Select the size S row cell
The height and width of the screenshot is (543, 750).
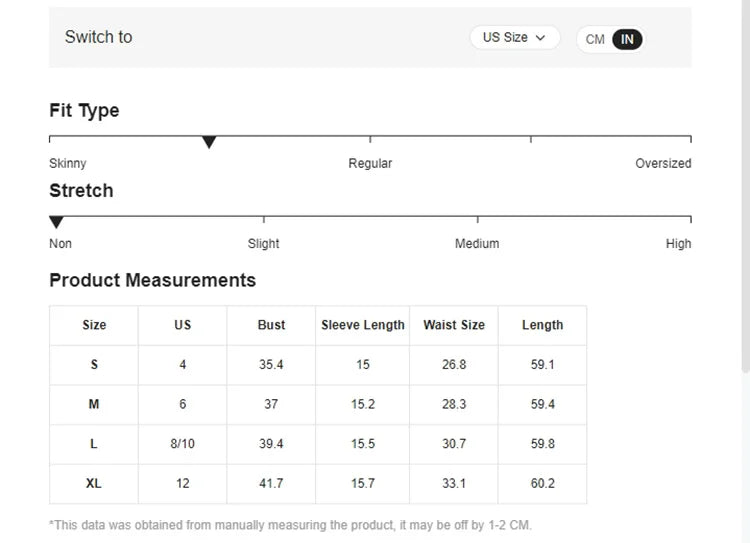tap(94, 365)
